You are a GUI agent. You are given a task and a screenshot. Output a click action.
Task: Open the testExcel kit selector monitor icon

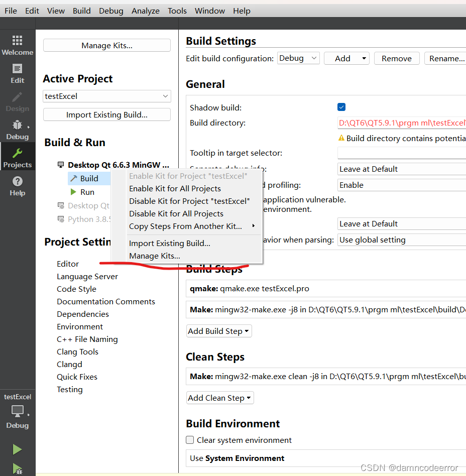(x=17, y=411)
